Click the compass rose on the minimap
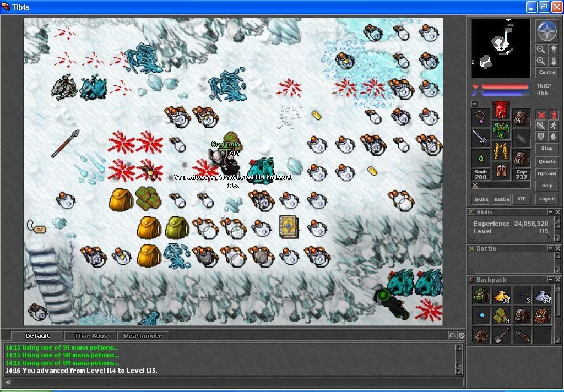 (547, 31)
